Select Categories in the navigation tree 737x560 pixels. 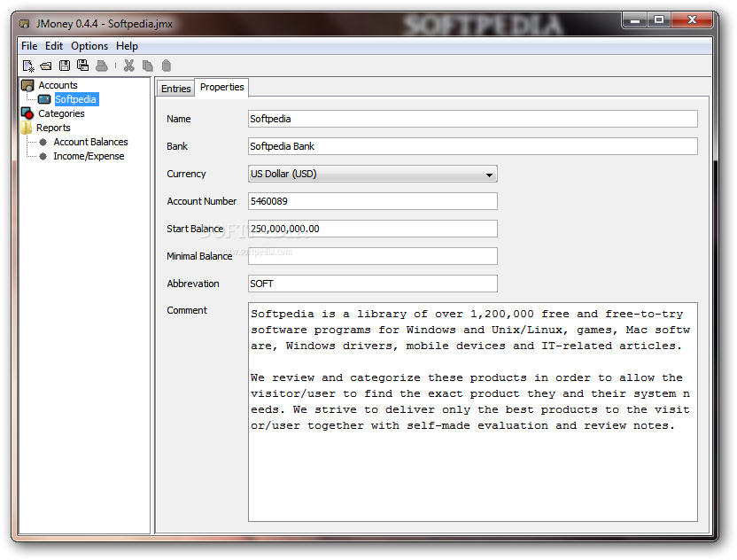61,113
